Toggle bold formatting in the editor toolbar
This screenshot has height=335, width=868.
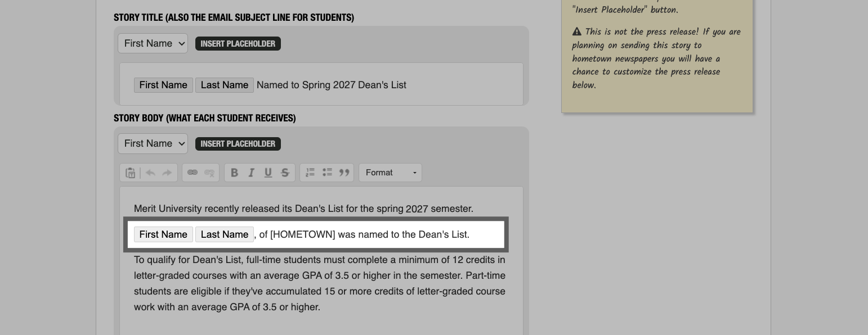pyautogui.click(x=235, y=173)
